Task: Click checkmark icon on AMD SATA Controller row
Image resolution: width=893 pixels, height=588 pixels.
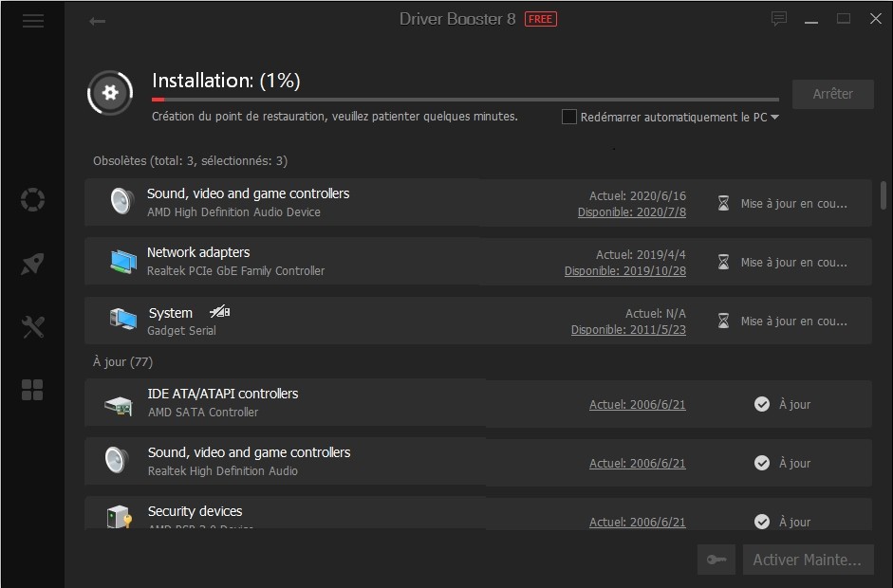Action: pyautogui.click(x=762, y=404)
